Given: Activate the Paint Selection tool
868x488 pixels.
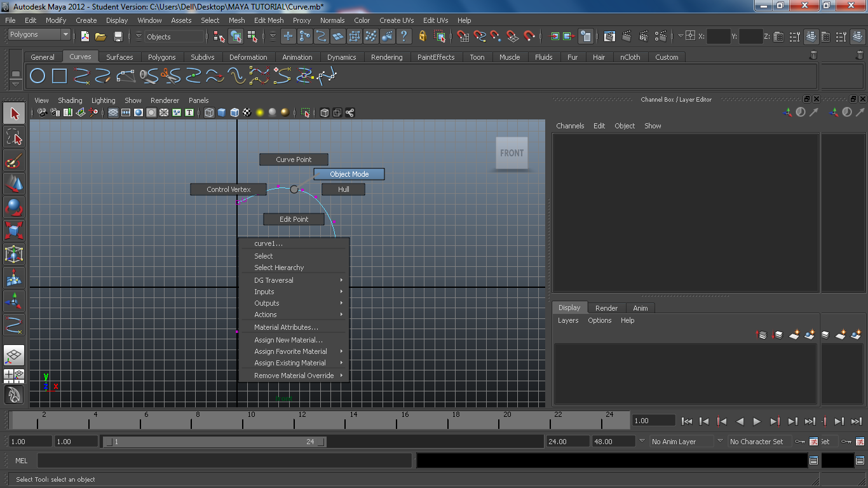Looking at the screenshot, I should pyautogui.click(x=14, y=161).
